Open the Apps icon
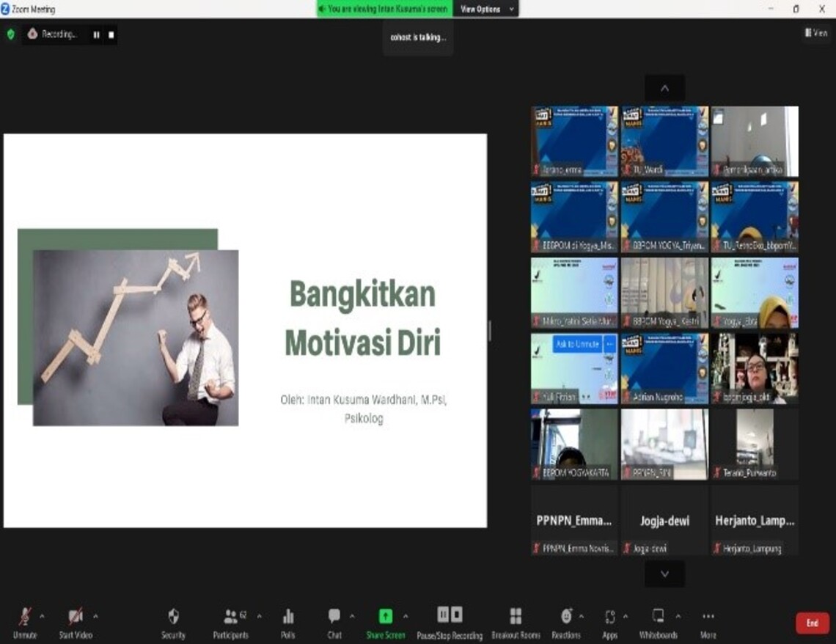This screenshot has width=836, height=644. click(x=609, y=617)
